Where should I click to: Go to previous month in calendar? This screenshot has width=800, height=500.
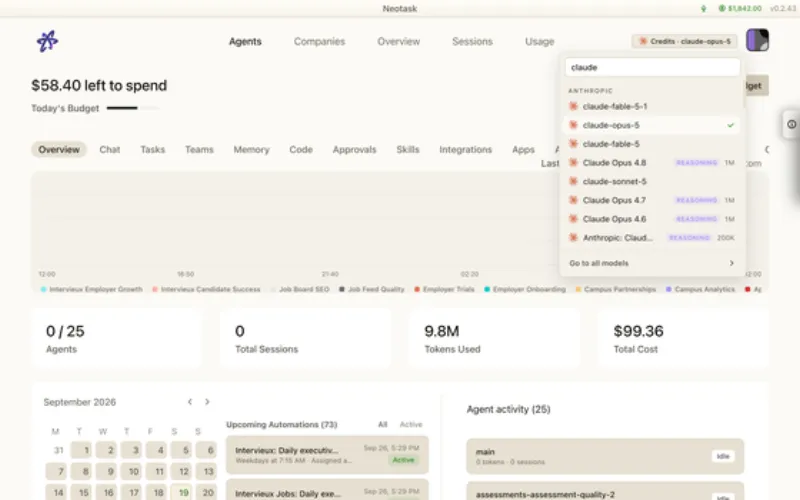(x=190, y=402)
